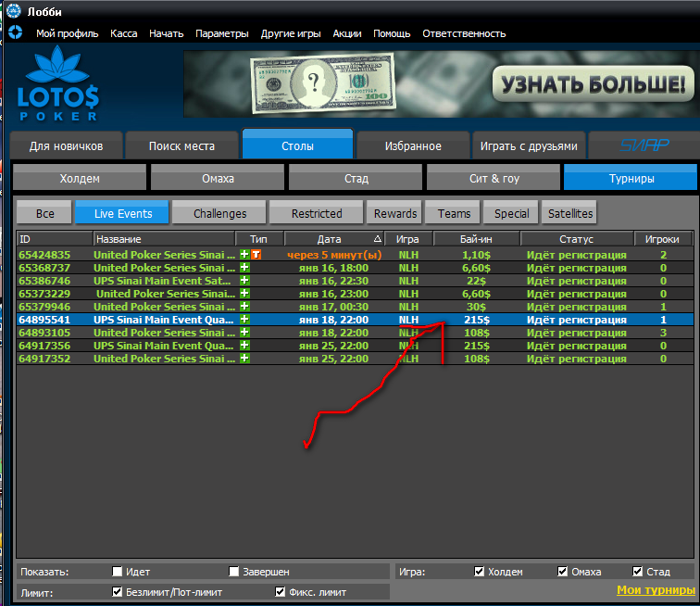Click 'янв 17, 00:30' date cell

[x=333, y=307]
